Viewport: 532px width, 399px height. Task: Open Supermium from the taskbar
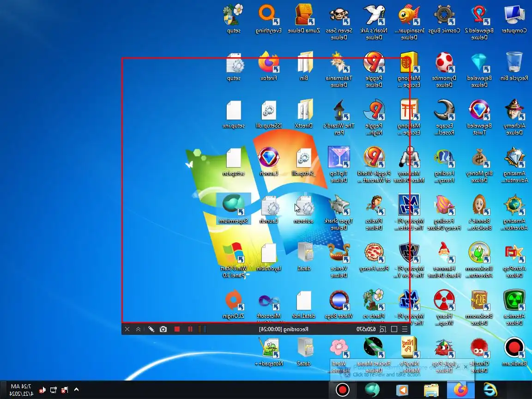click(x=372, y=389)
